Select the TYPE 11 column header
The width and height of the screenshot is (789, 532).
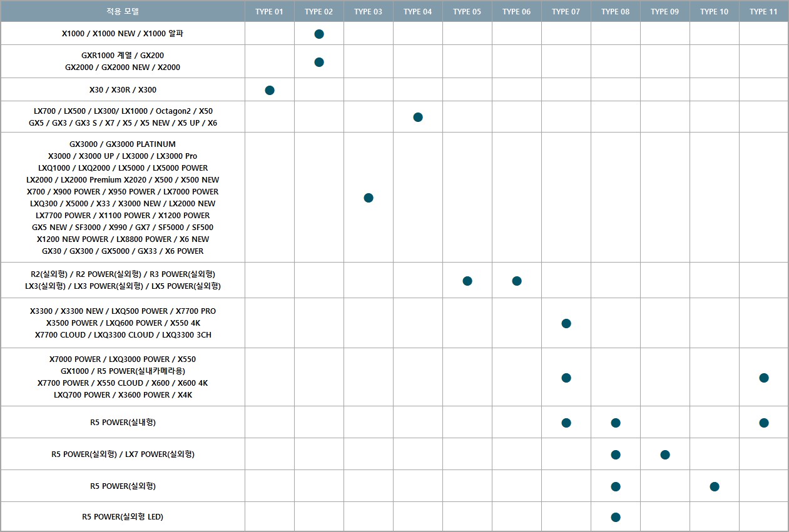tap(764, 11)
